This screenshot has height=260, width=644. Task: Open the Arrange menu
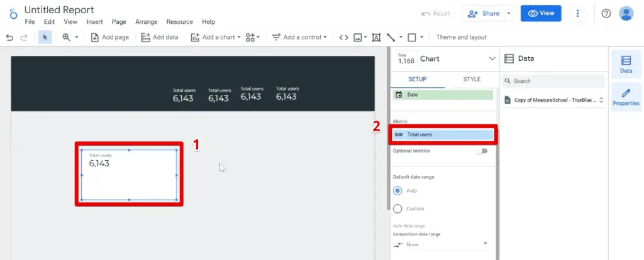147,22
